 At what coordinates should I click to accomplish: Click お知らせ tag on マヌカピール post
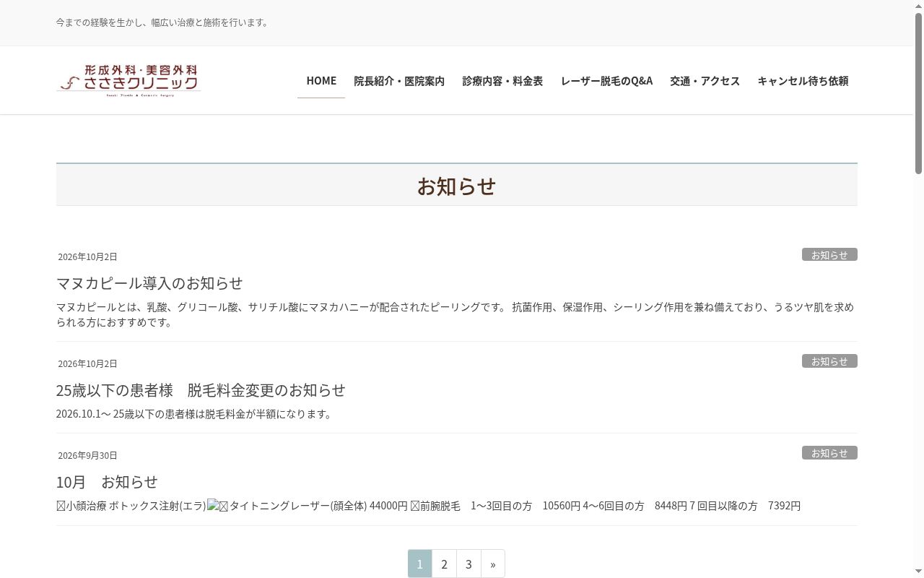pos(829,254)
